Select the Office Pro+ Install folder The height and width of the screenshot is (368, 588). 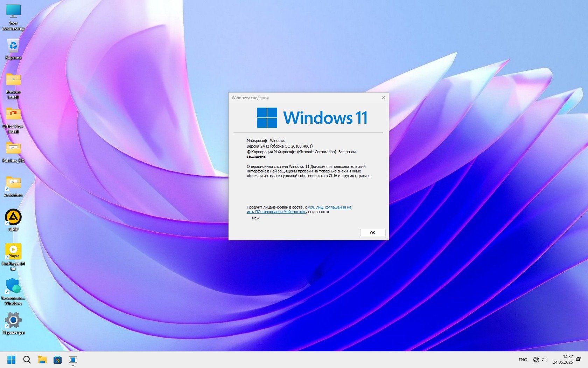click(13, 121)
